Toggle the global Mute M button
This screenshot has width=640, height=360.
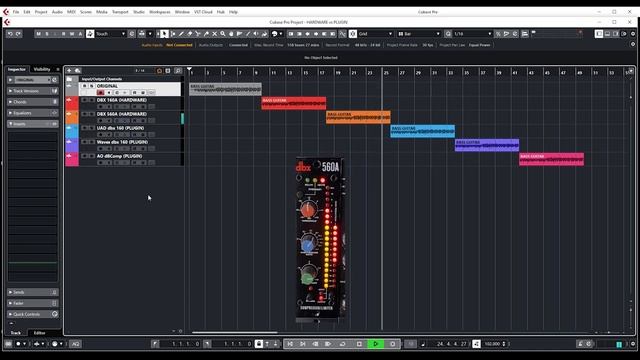(38, 34)
